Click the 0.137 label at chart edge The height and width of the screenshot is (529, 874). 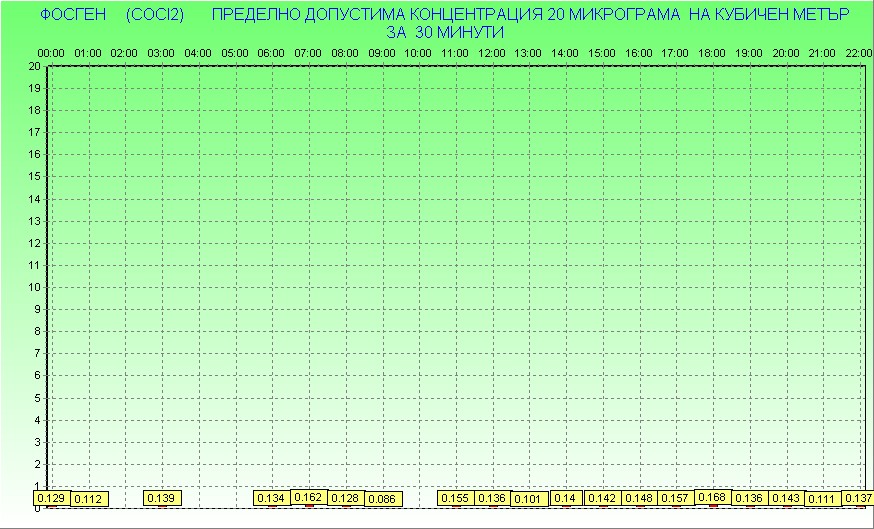(858, 498)
